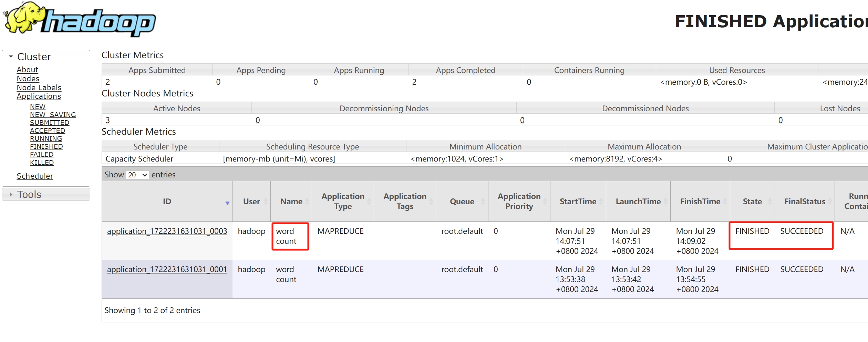The height and width of the screenshot is (342, 868).
Task: Click Active Nodes count 3 link
Action: [108, 120]
